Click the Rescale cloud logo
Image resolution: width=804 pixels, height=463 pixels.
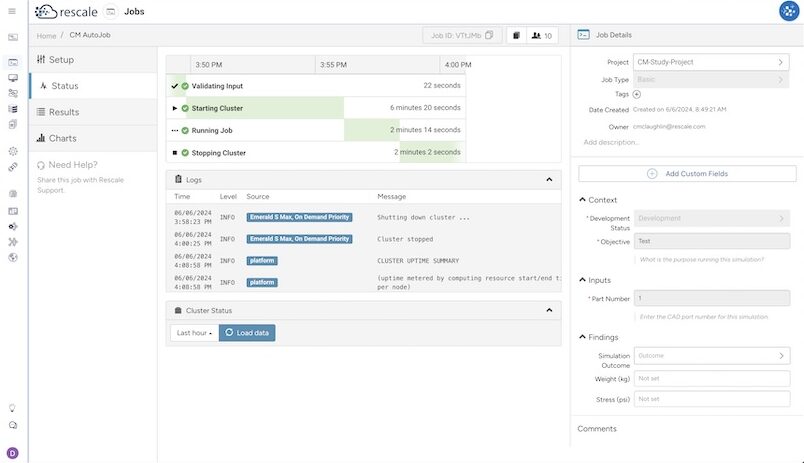coord(45,11)
